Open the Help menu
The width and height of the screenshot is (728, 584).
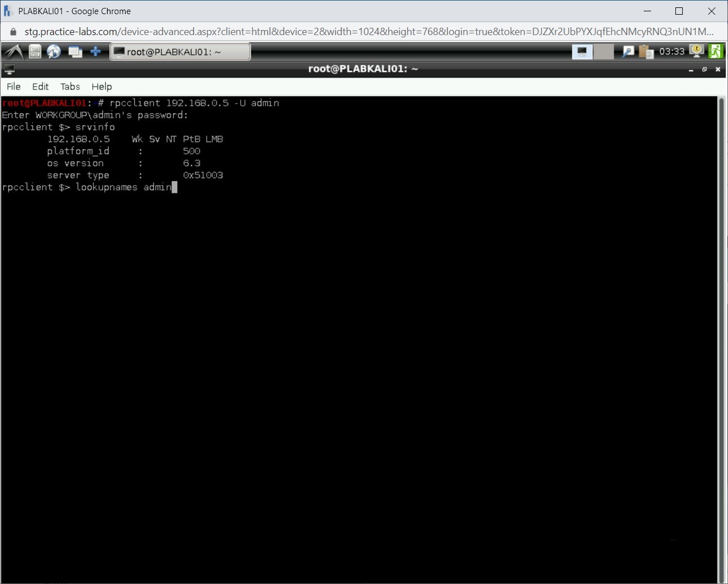(102, 87)
